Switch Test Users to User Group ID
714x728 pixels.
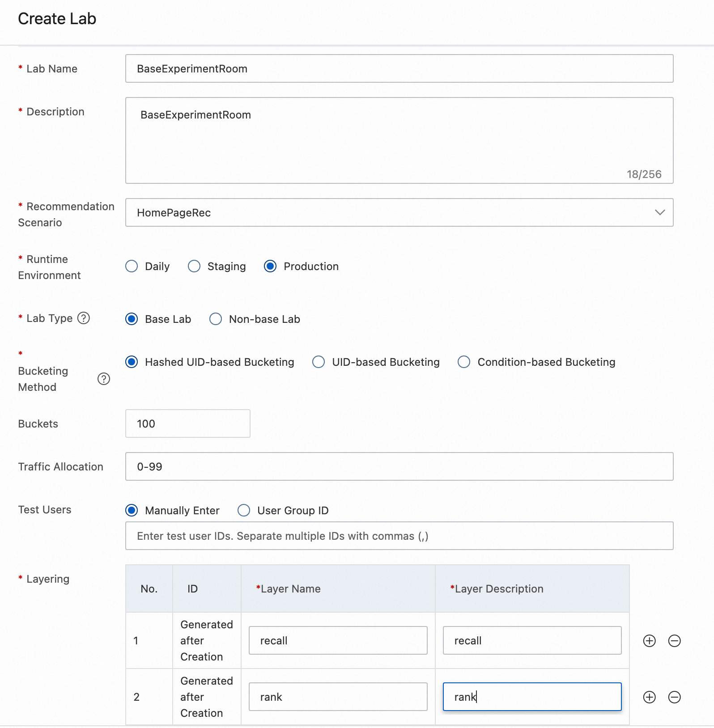[244, 511]
